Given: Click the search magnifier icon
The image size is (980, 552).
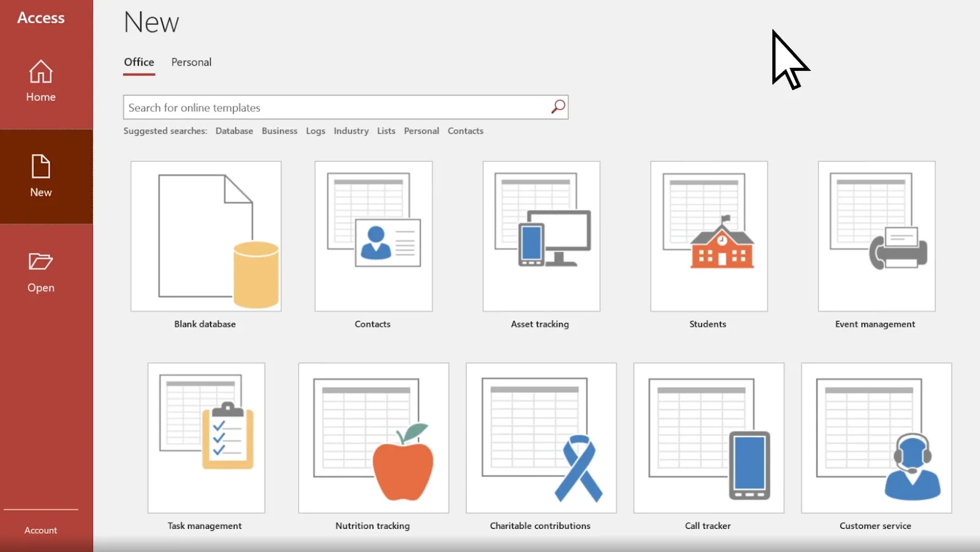Looking at the screenshot, I should click(x=558, y=107).
